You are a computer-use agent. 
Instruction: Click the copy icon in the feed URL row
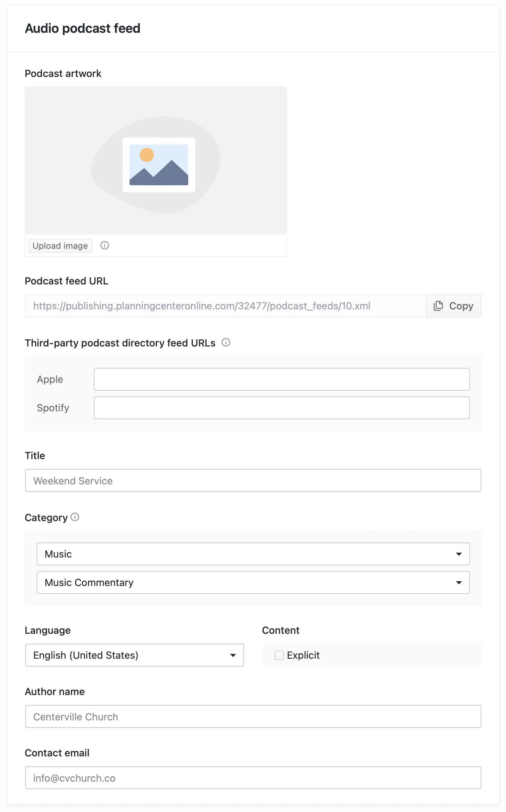[438, 306]
